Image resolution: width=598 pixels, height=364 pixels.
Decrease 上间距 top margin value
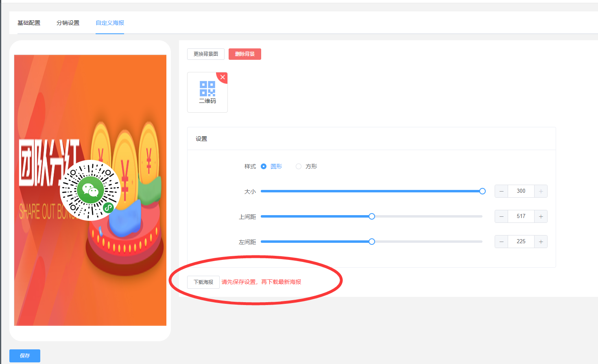[x=501, y=216]
